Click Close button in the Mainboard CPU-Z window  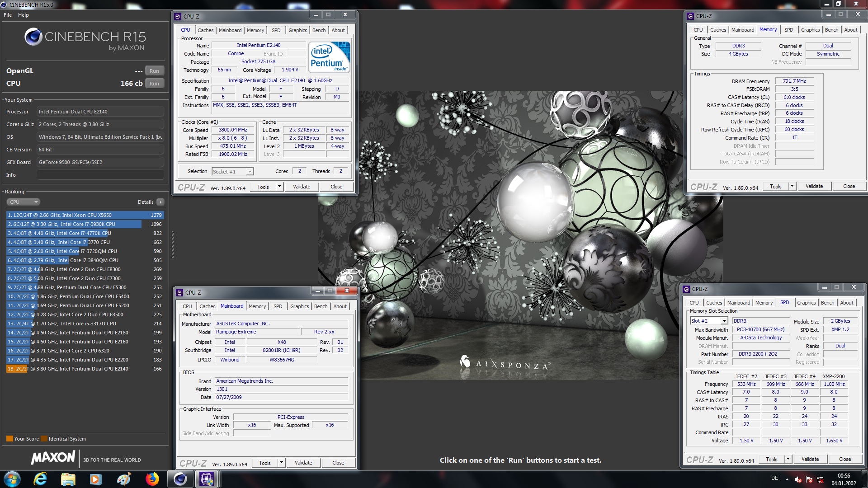[338, 463]
